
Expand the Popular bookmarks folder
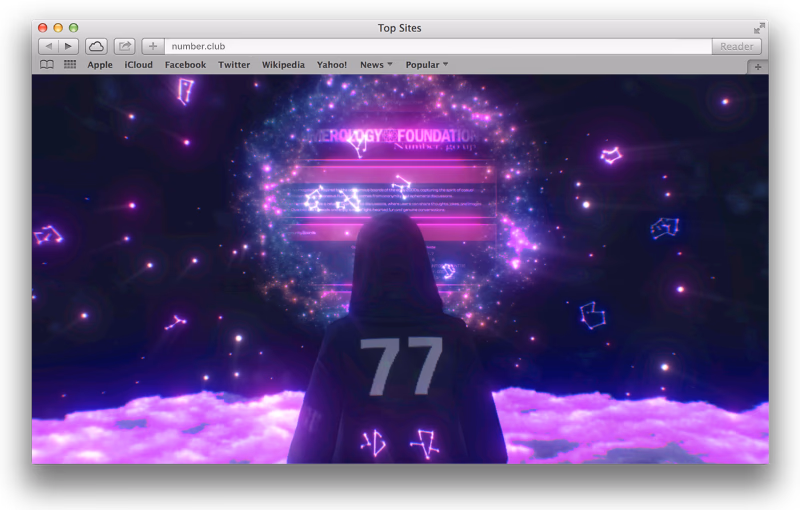426,65
